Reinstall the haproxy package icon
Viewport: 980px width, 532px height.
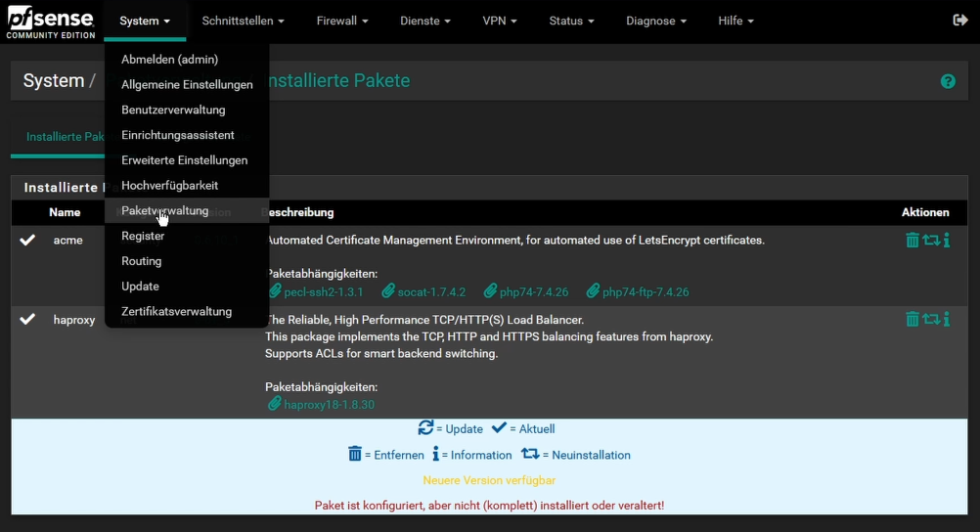point(931,320)
